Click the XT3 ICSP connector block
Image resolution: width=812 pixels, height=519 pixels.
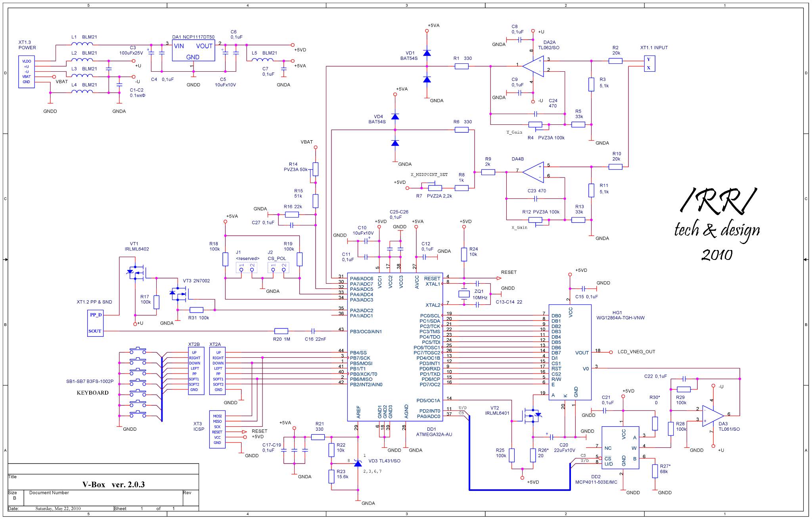[217, 429]
